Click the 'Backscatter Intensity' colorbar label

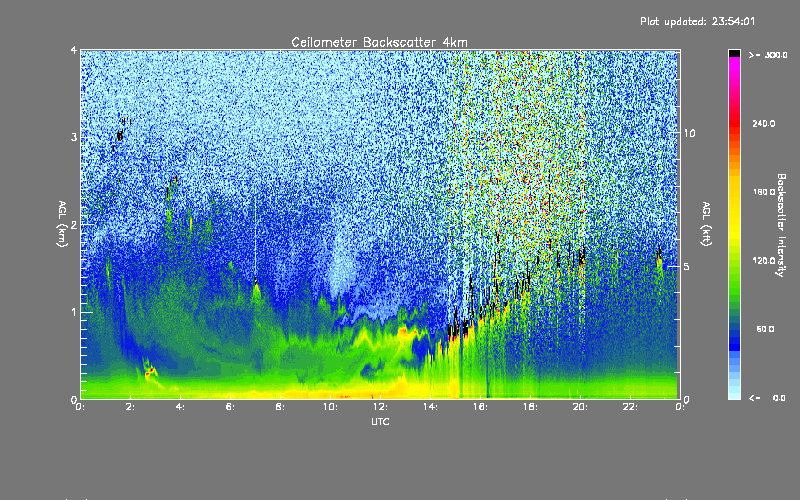(x=781, y=225)
